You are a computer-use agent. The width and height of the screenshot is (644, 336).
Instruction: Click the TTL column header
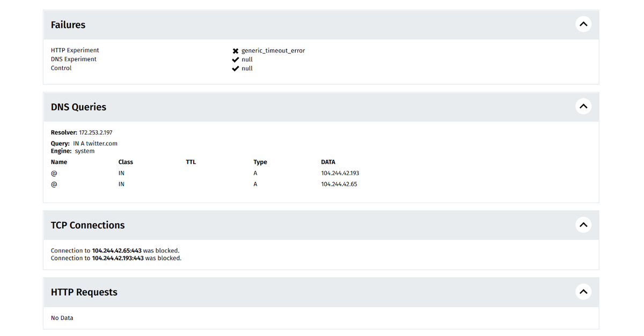point(191,162)
